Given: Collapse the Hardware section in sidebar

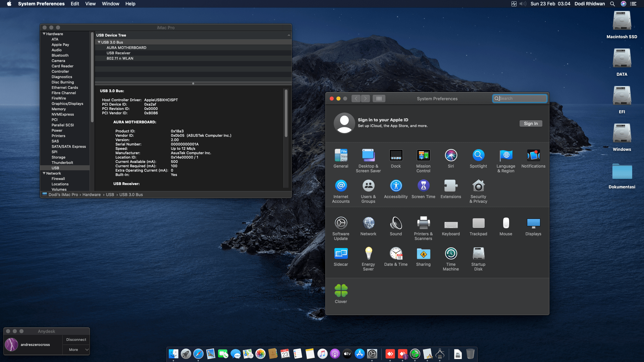Looking at the screenshot, I should [44, 34].
